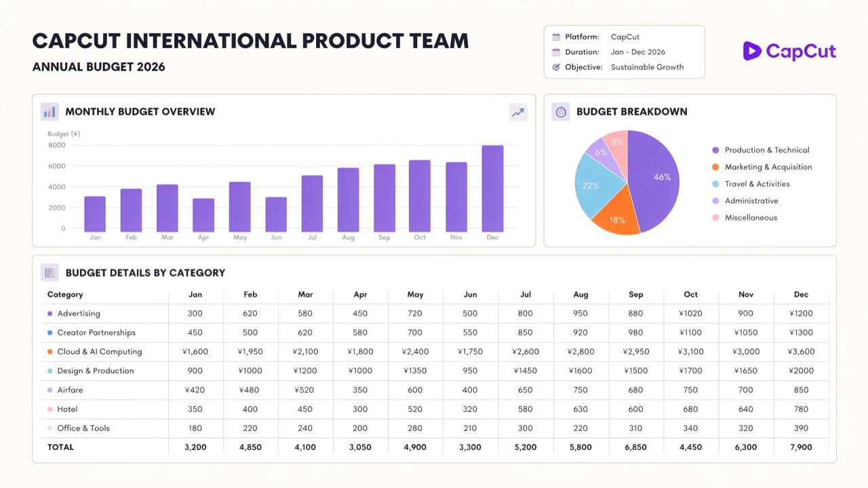This screenshot has width=868, height=488.
Task: Click the Design & Production bullet dot
Action: pyautogui.click(x=50, y=371)
